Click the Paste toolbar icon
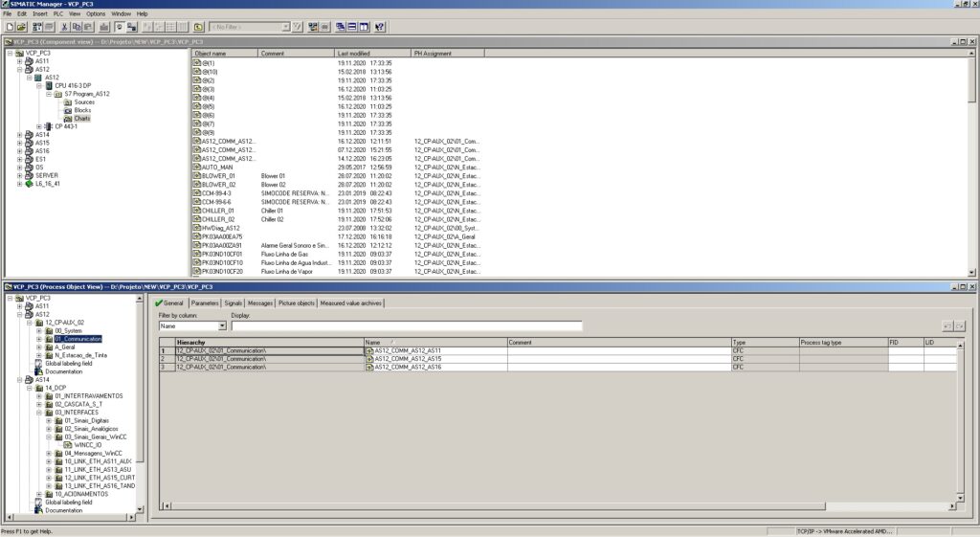980x537 pixels. coord(88,27)
